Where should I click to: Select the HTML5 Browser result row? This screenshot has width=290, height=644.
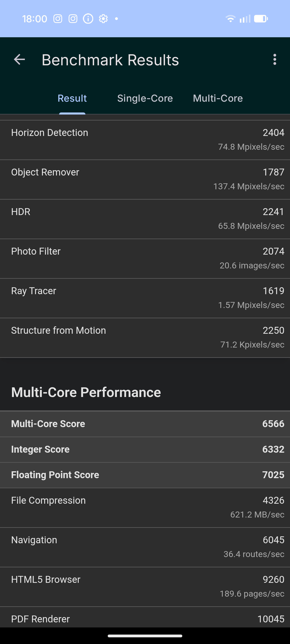(x=145, y=586)
